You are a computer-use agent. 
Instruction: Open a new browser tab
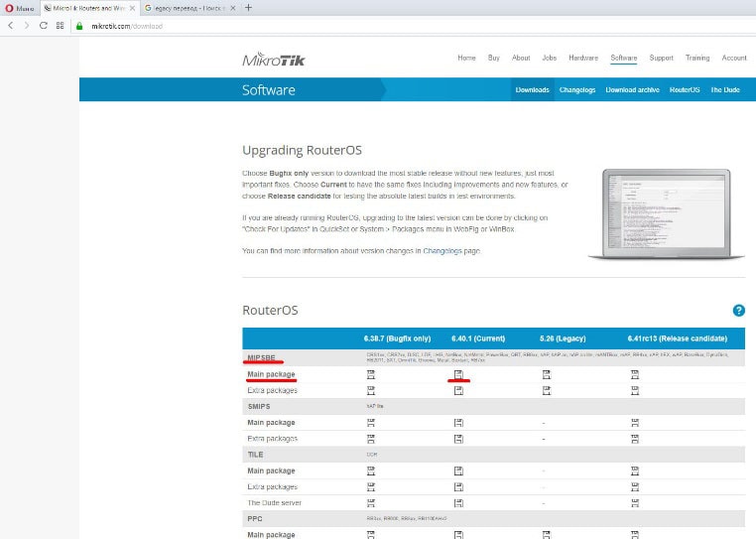pyautogui.click(x=248, y=8)
